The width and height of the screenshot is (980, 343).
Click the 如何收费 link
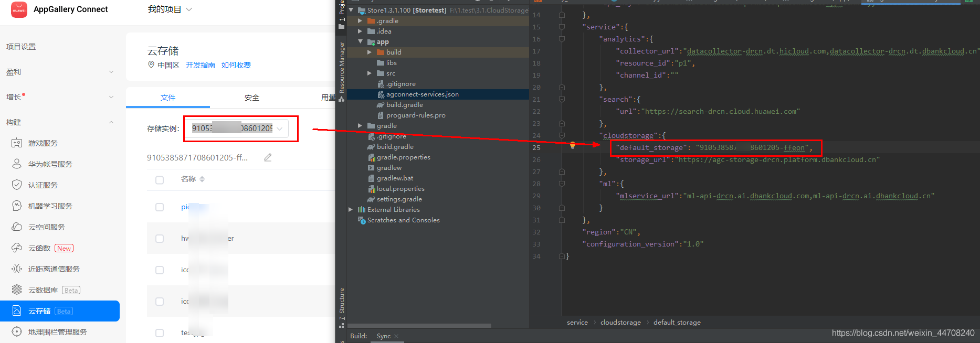(x=236, y=65)
